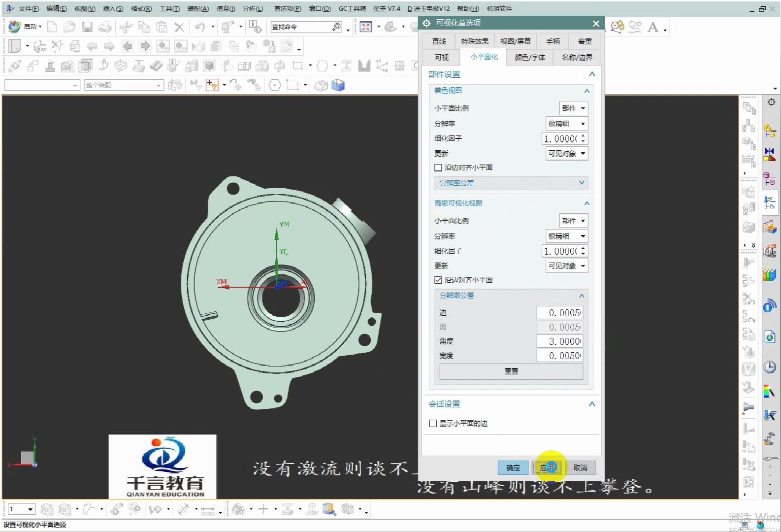The width and height of the screenshot is (781, 532).
Task: Open the History clock icon in the sidebar
Action: [x=770, y=367]
